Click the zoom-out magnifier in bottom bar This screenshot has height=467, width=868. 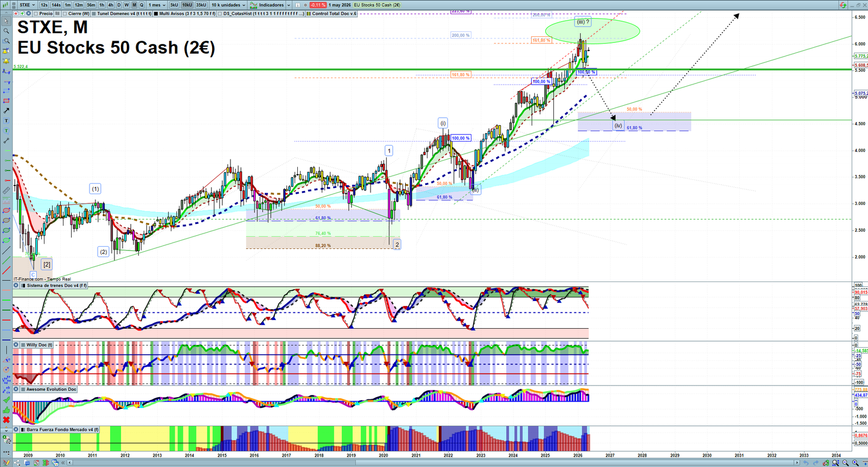pyautogui.click(x=845, y=463)
